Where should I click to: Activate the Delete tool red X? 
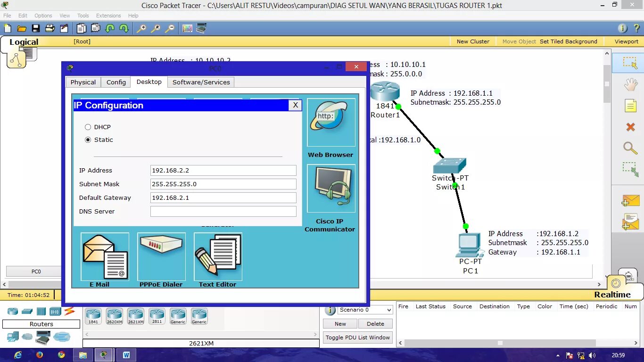(630, 127)
